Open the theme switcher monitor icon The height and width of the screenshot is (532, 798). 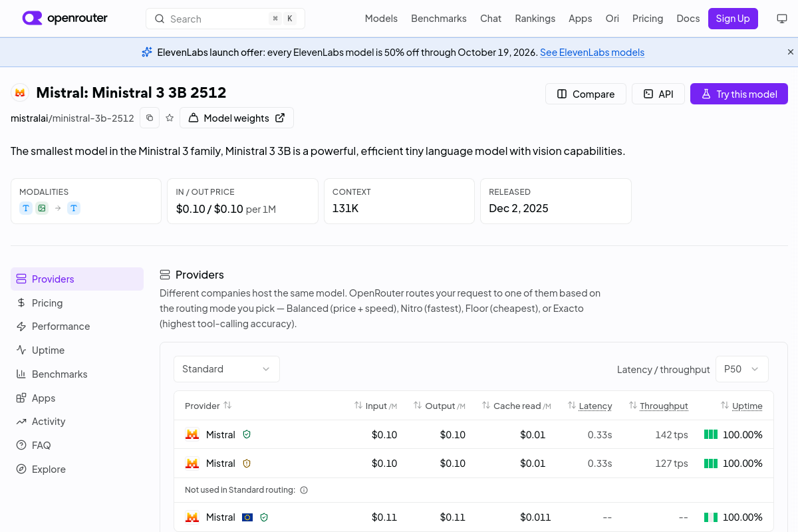click(x=782, y=19)
